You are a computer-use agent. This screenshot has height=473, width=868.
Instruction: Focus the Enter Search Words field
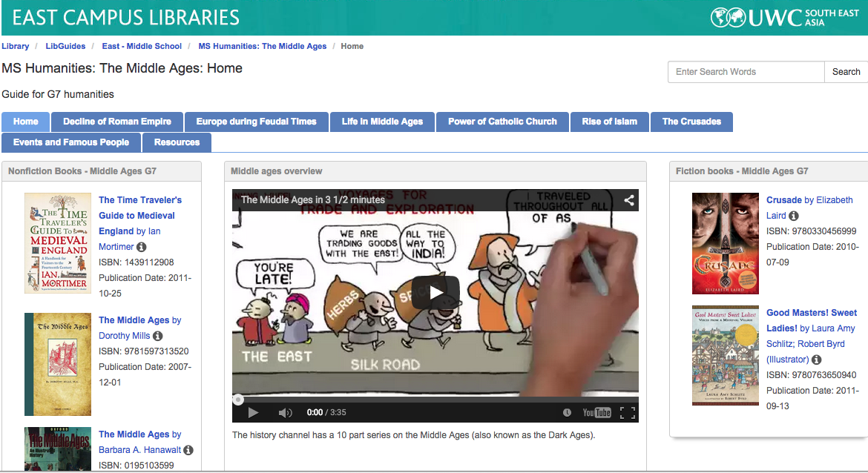(x=746, y=72)
